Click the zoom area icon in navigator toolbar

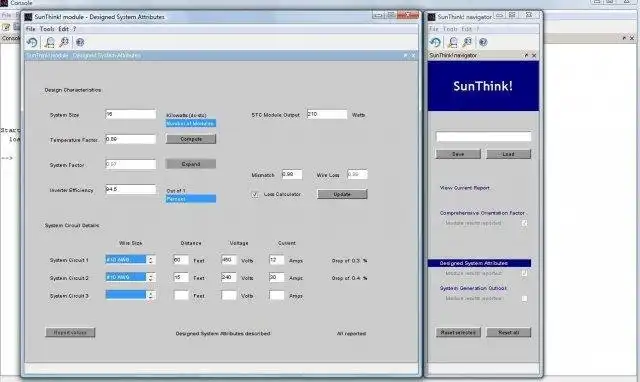453,42
